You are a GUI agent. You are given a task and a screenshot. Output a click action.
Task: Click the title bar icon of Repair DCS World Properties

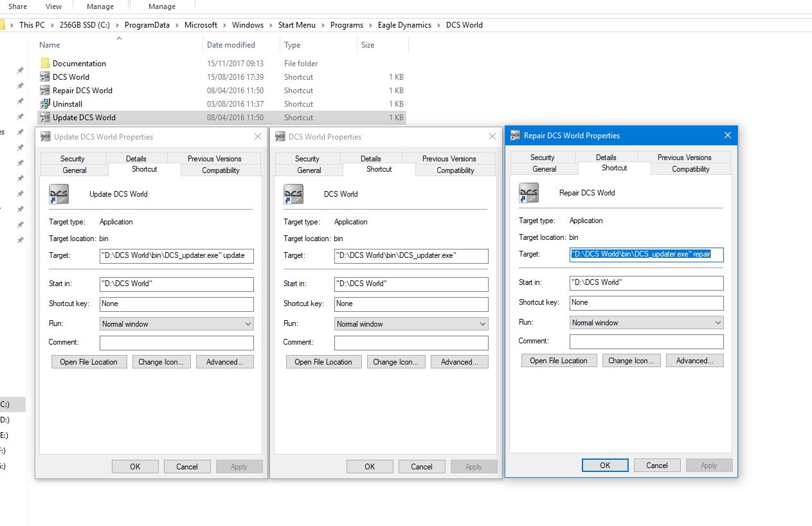point(516,135)
